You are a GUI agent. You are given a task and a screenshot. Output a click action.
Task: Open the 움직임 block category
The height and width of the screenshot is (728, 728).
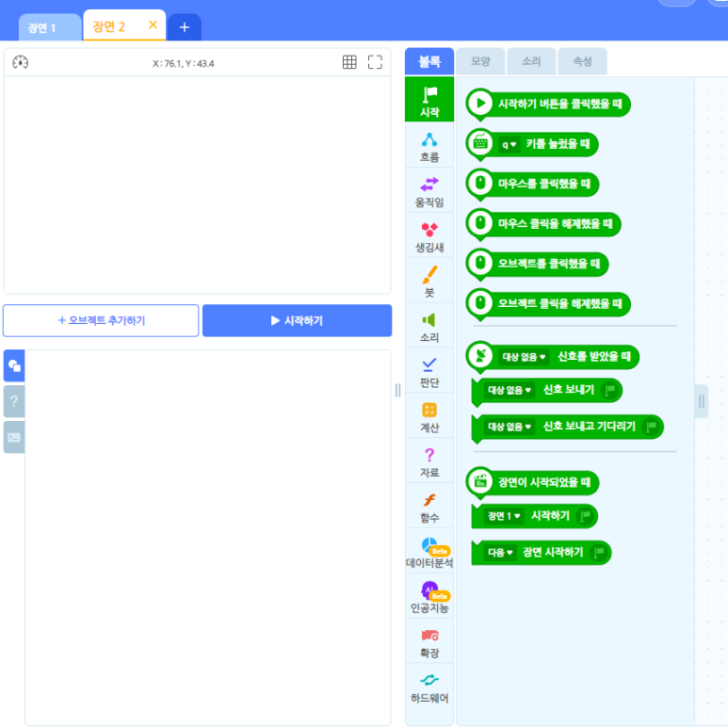(x=429, y=190)
